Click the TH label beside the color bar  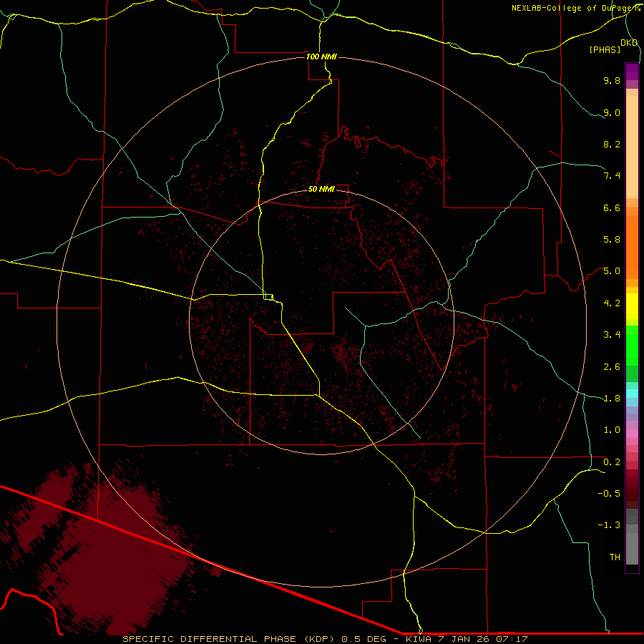[615, 557]
